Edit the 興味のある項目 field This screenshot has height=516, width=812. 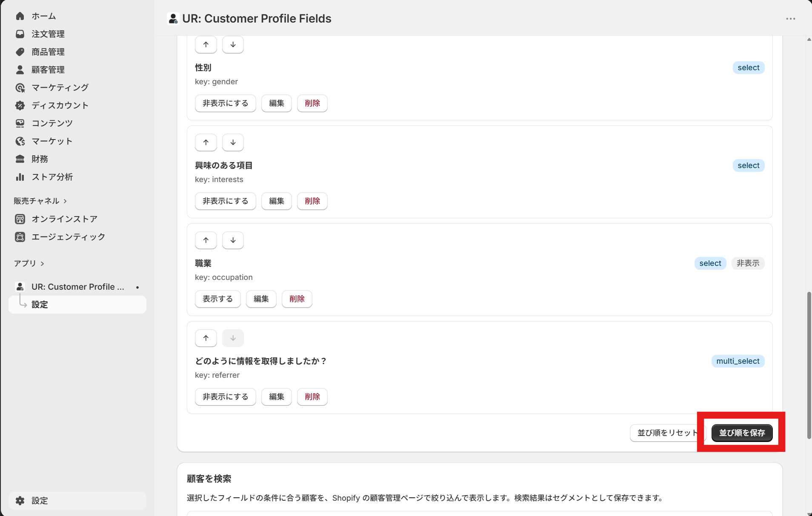[x=277, y=201]
